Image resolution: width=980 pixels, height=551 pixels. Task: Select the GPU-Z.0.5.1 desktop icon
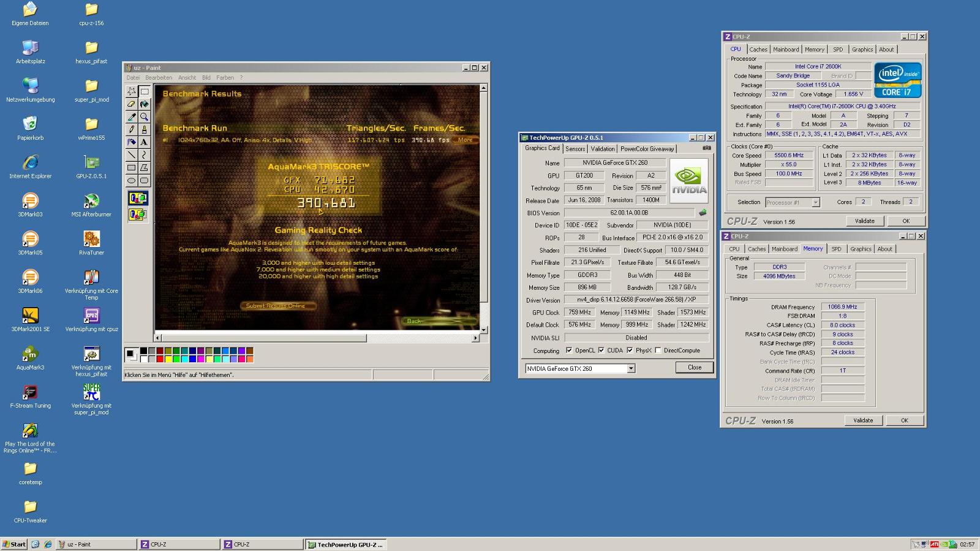click(91, 166)
